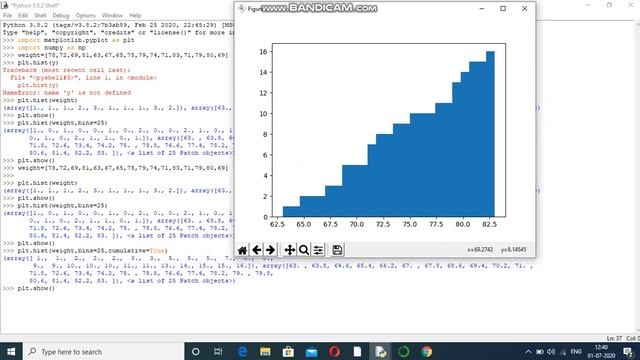Click the battery status tray icon
The width and height of the screenshot is (640, 360).
(540, 351)
